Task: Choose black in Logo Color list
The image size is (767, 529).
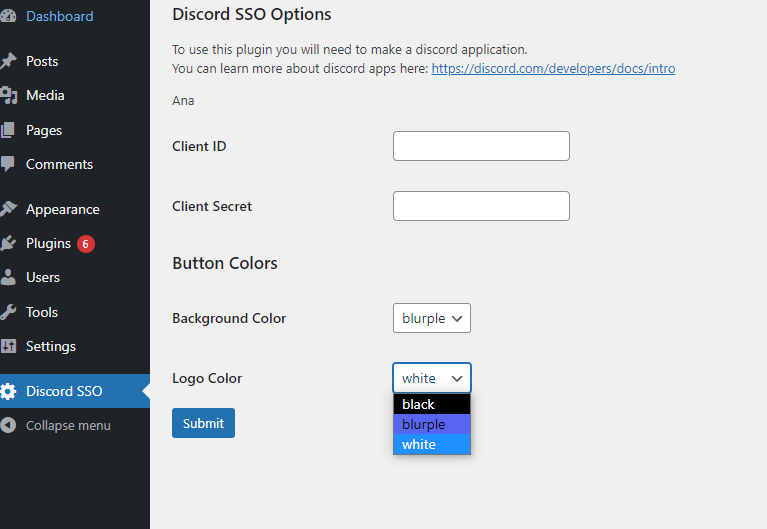Action: (432, 404)
